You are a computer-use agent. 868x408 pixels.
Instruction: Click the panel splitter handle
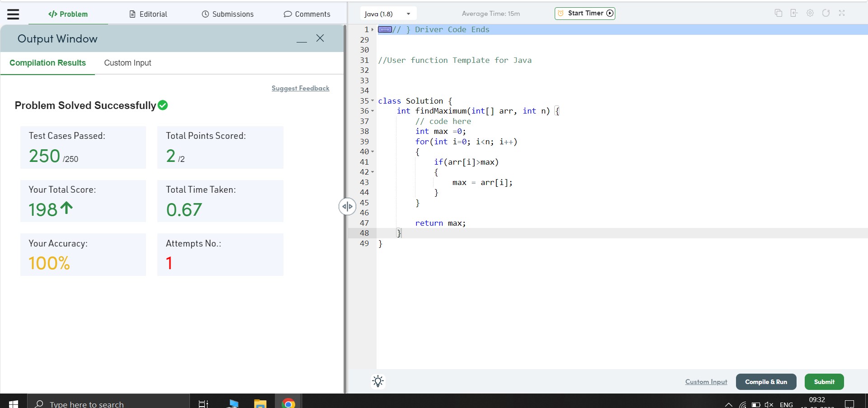click(347, 207)
